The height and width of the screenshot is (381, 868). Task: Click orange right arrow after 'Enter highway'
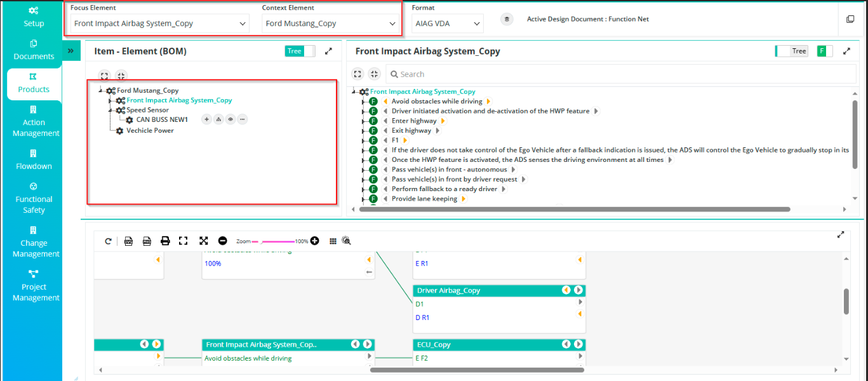[x=443, y=121]
